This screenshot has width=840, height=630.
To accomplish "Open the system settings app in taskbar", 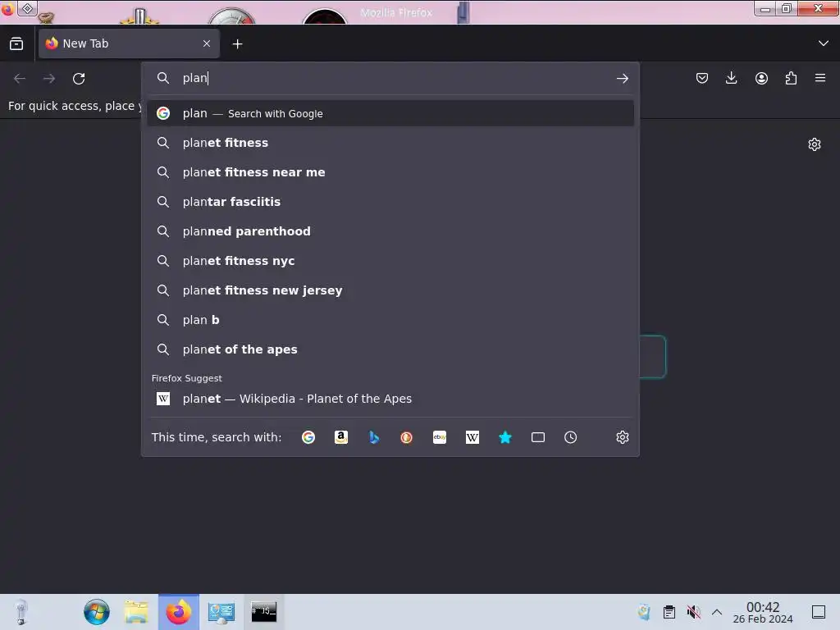I will tap(221, 612).
